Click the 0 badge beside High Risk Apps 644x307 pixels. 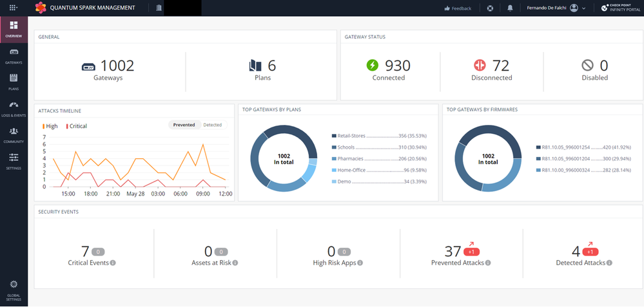point(344,252)
